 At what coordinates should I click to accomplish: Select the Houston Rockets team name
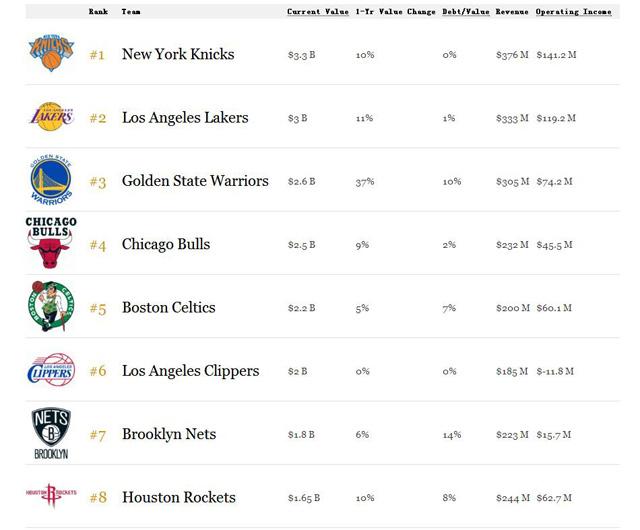179,497
